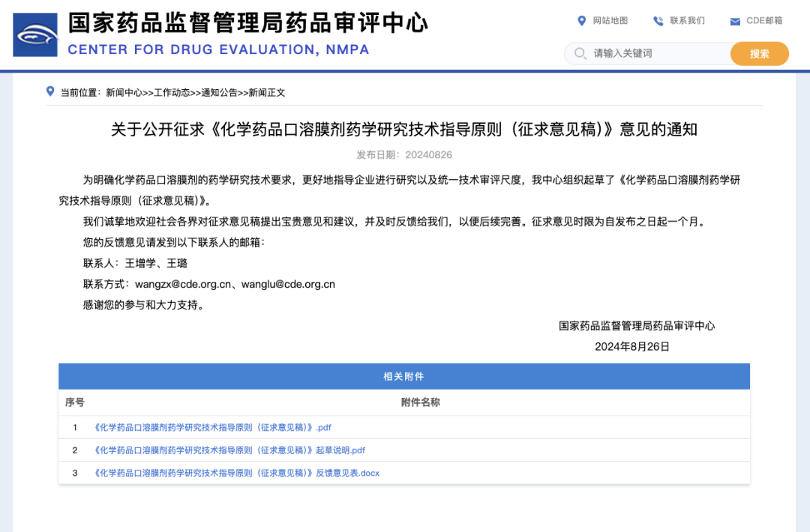Open the CDE邮箱 mailbox link
Screen dimensions: 810x532
click(763, 21)
